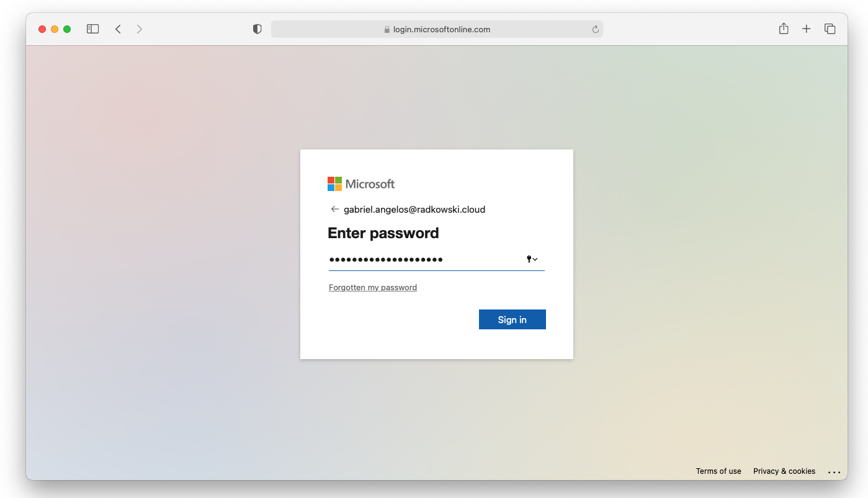This screenshot has height=498, width=868.
Task: Open Terms of use link
Action: coord(718,471)
